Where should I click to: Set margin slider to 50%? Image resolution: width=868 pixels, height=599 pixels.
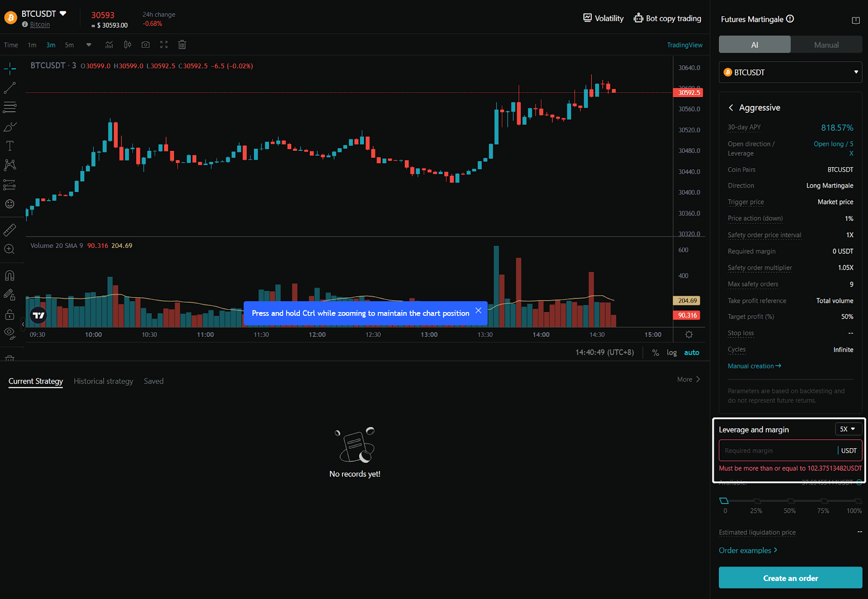(x=790, y=501)
